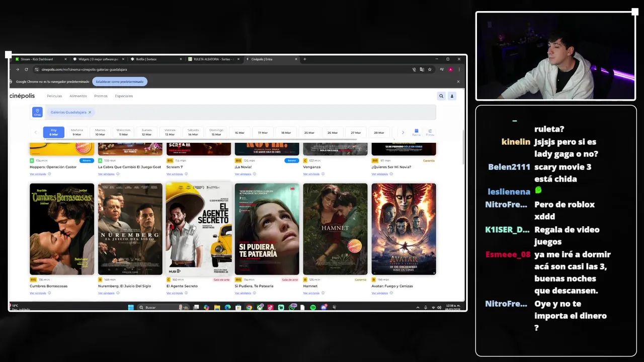Open File Explorer from the taskbar

pos(217,307)
